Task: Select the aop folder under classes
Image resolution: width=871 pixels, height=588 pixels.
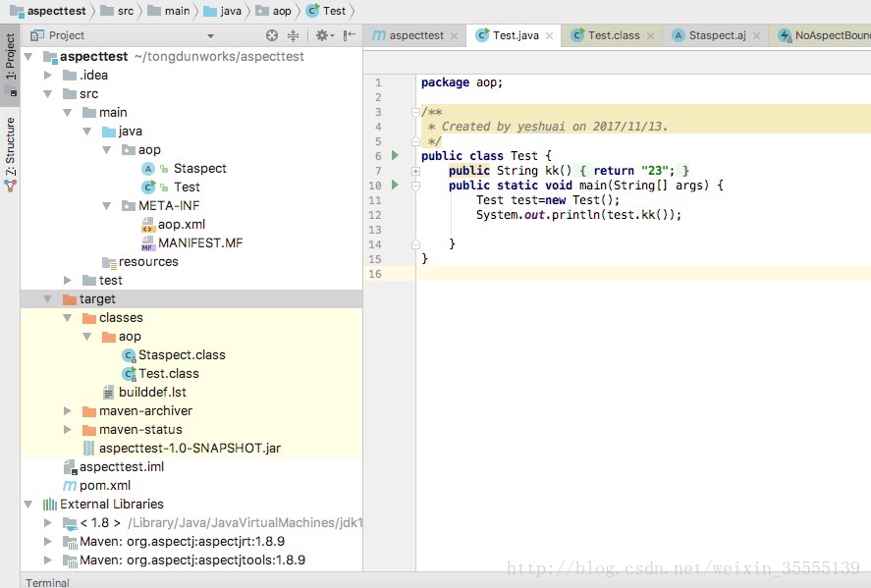Action: (x=122, y=337)
